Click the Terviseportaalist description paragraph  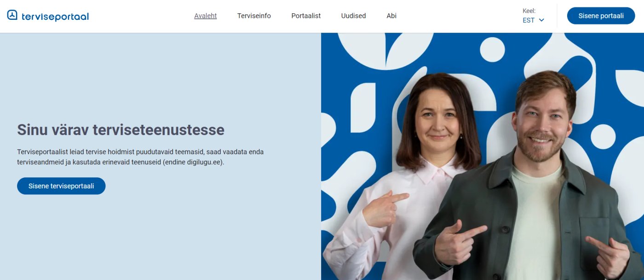pos(140,157)
